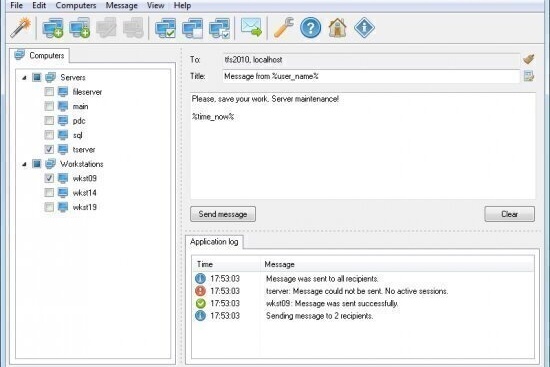
Task: Open the Help menu
Action: 182,6
